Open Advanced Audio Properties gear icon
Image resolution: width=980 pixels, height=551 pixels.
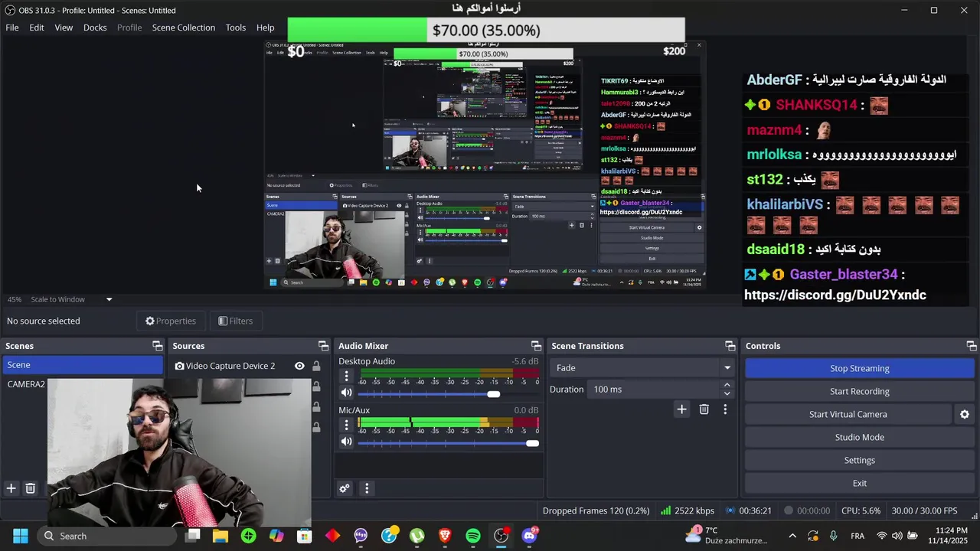(345, 488)
